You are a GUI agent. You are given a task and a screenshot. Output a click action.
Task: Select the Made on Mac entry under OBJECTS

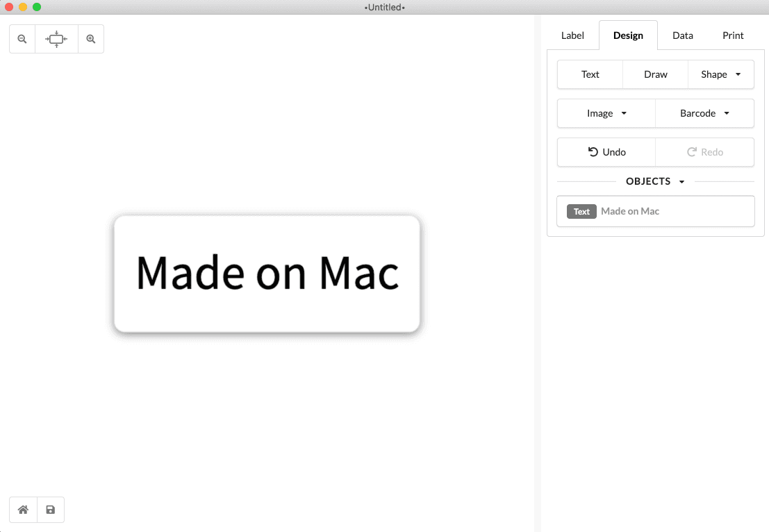(630, 211)
